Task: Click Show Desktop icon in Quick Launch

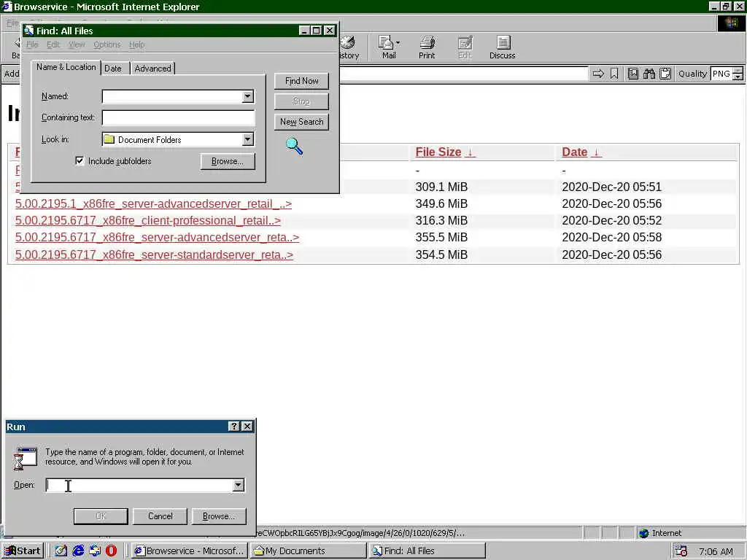Action: 61,551
